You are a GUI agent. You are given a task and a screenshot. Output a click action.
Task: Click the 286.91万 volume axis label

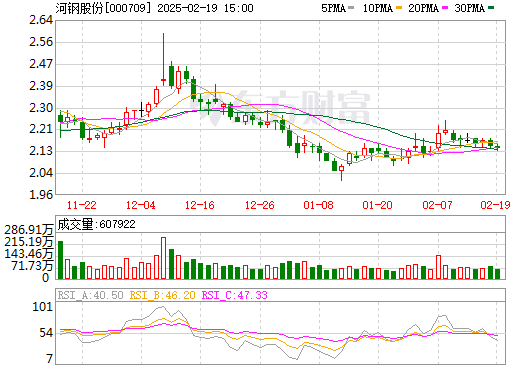coord(29,230)
